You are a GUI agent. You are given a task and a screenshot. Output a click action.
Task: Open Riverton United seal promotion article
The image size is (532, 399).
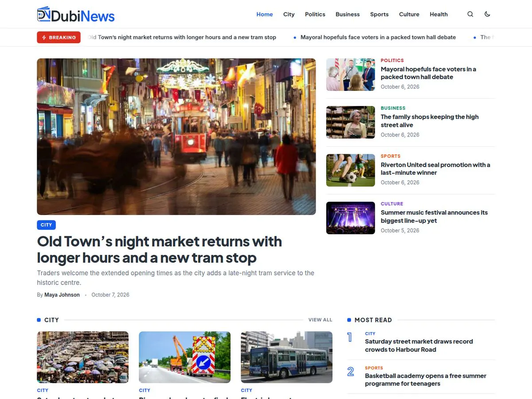coord(435,168)
